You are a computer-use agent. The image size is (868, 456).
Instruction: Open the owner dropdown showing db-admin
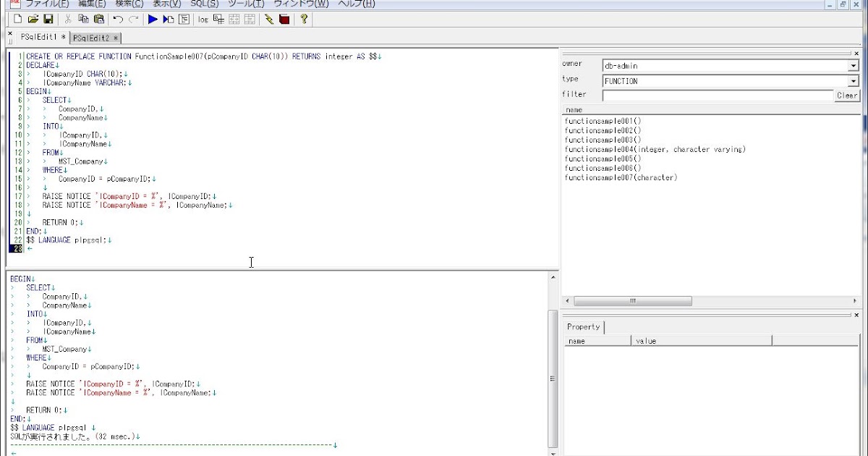(x=854, y=65)
